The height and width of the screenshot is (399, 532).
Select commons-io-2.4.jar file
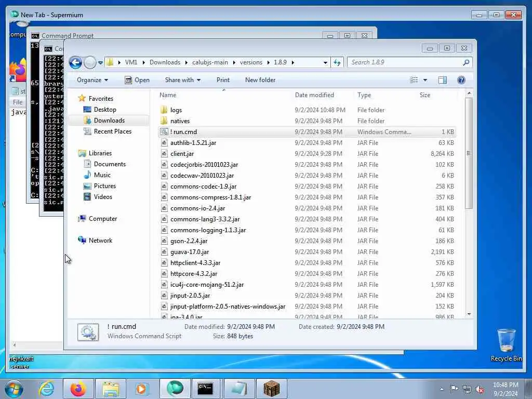coord(197,208)
